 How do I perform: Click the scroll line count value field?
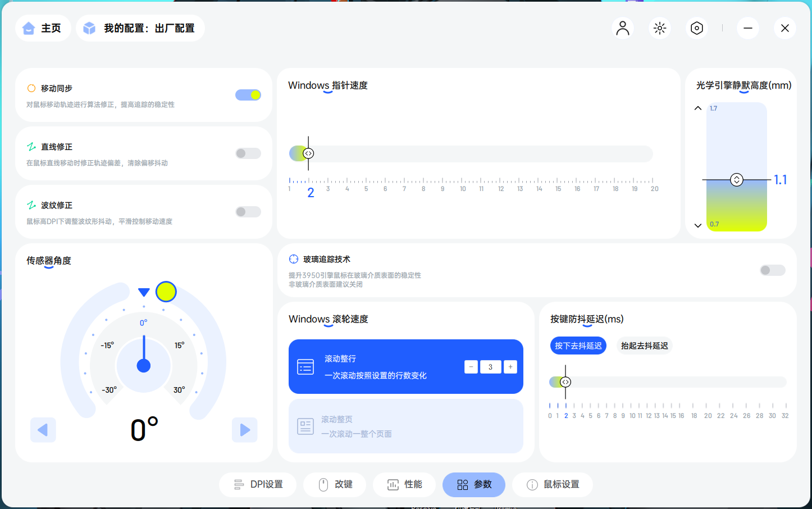(490, 366)
